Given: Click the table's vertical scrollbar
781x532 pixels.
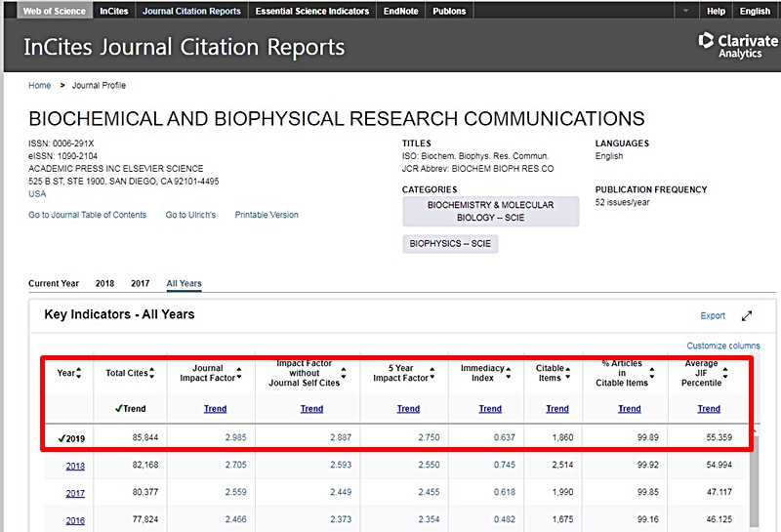Looking at the screenshot, I should point(754,480).
